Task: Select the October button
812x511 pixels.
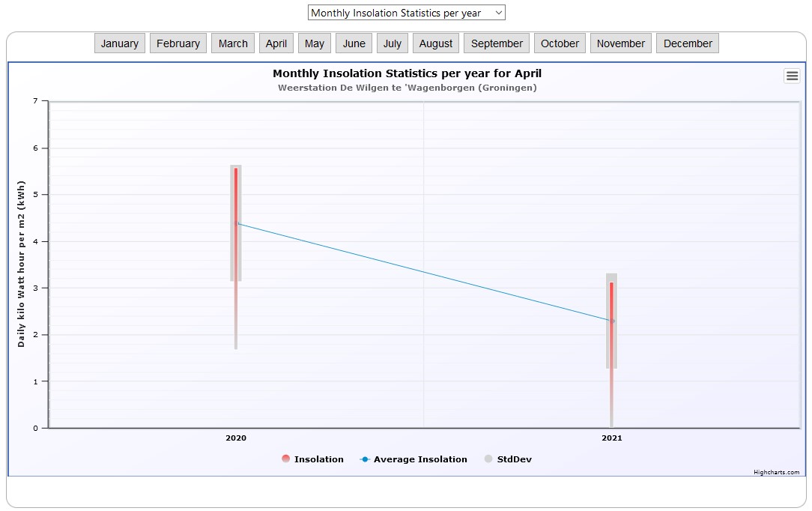Action: click(x=560, y=43)
